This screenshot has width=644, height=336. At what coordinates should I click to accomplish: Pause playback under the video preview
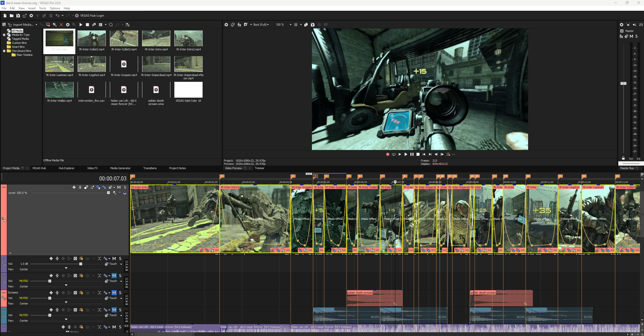[x=412, y=154]
